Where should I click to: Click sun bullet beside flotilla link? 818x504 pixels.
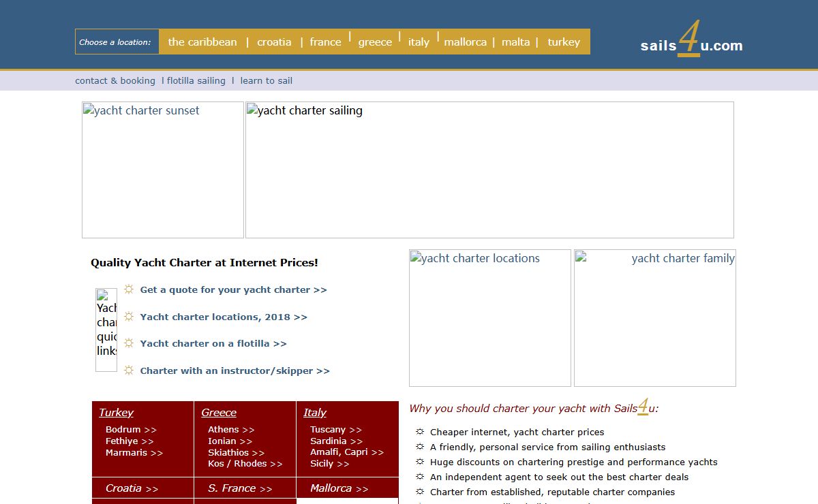(129, 343)
